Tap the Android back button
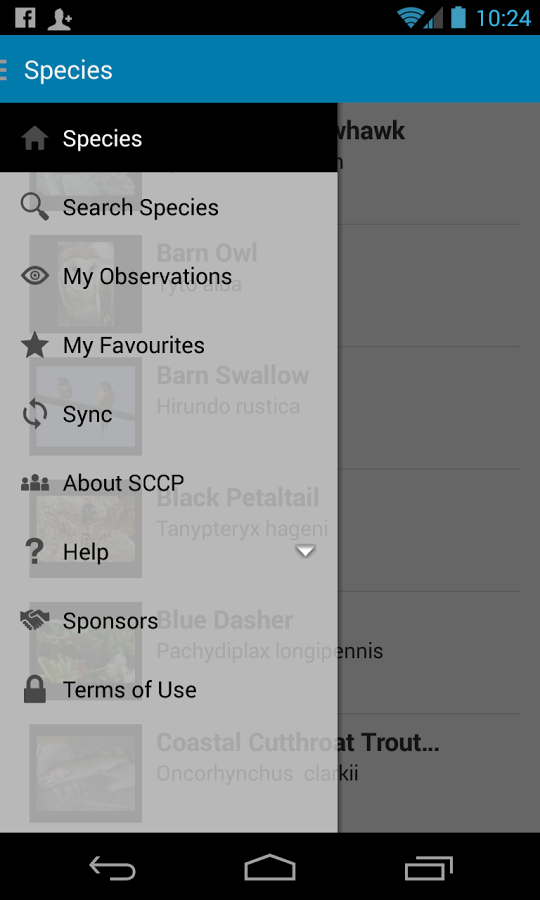 point(112,868)
